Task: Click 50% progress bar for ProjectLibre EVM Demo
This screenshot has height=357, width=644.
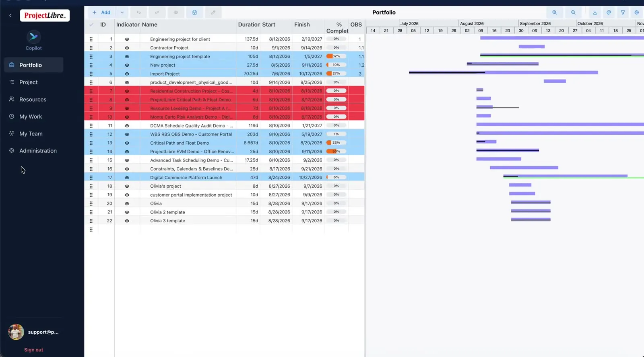Action: click(336, 152)
